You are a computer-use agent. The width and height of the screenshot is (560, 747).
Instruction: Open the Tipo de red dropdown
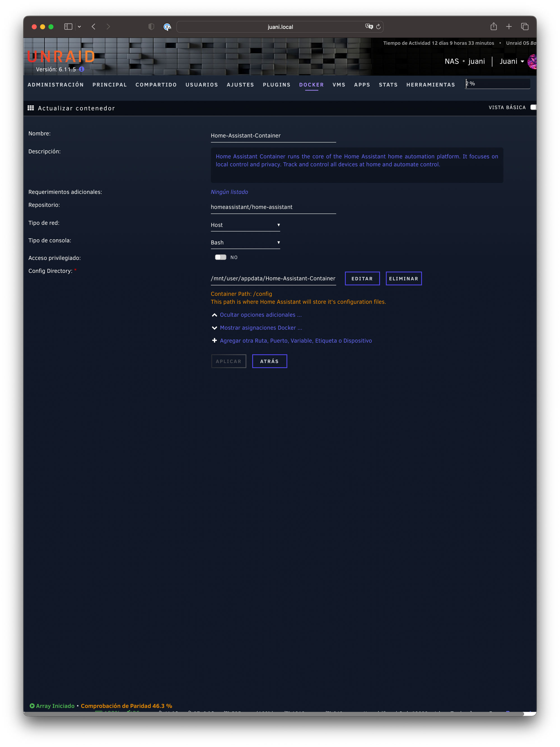pos(245,225)
